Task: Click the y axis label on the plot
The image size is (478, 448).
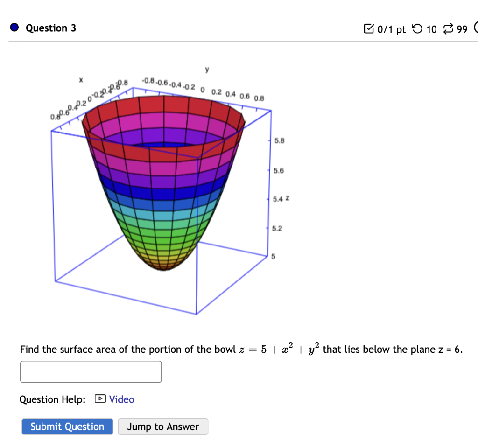Action: [x=207, y=69]
